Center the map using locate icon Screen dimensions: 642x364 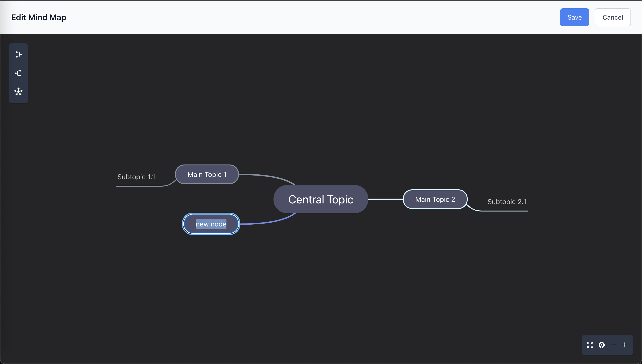tap(601, 345)
